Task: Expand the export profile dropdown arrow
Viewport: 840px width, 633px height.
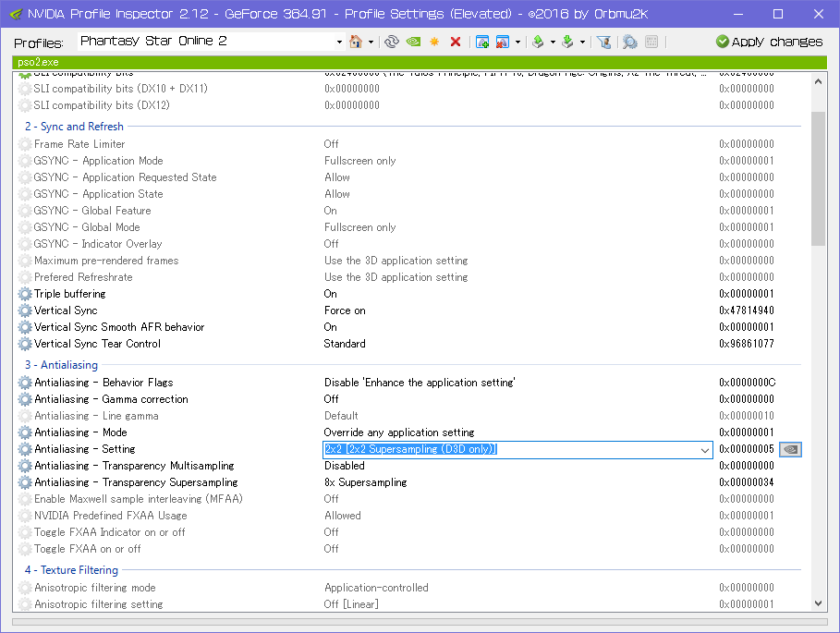Action: tap(553, 42)
